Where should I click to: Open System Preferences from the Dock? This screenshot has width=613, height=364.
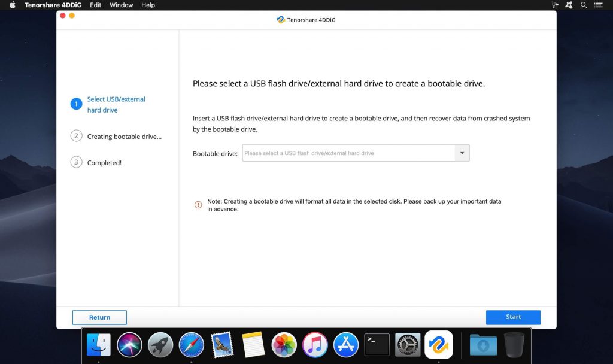pos(408,345)
